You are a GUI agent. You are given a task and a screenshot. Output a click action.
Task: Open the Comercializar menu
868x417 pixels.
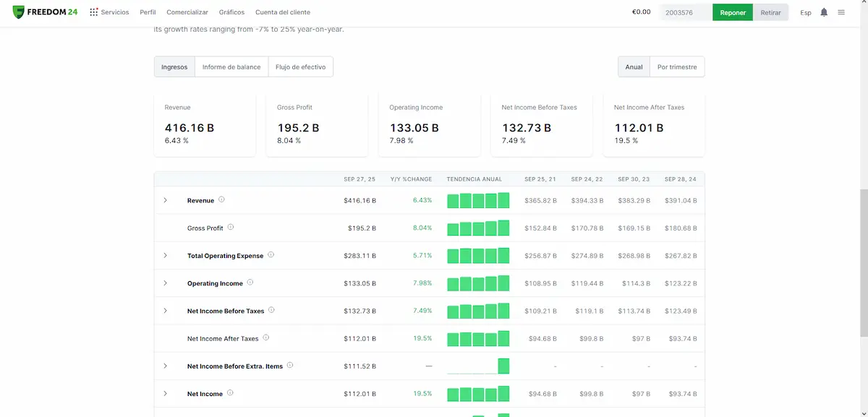click(187, 12)
